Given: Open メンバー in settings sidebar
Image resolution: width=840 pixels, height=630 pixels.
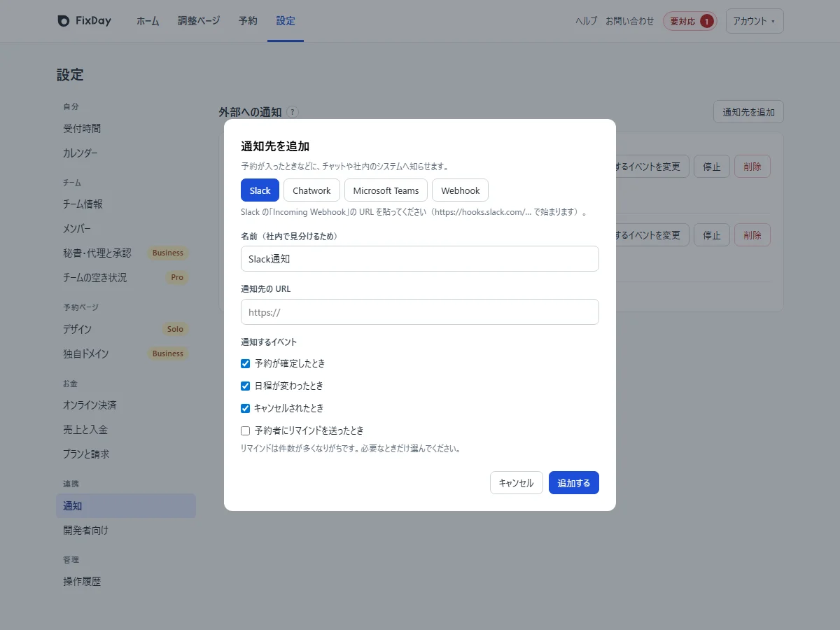Looking at the screenshot, I should (x=126, y=229).
